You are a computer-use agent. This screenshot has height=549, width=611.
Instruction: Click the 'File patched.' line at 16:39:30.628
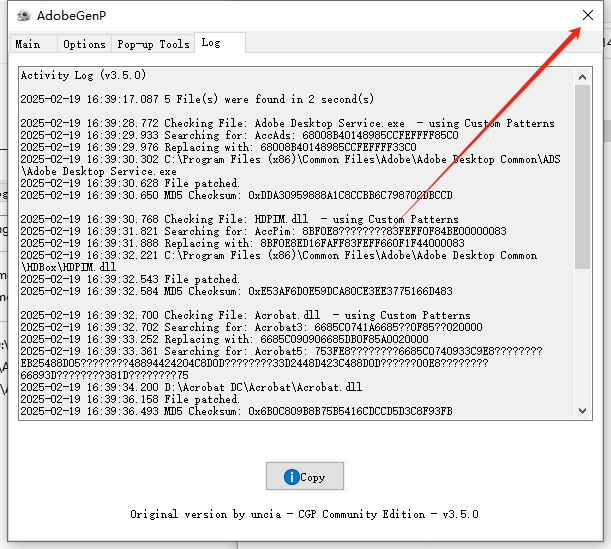[x=130, y=183]
